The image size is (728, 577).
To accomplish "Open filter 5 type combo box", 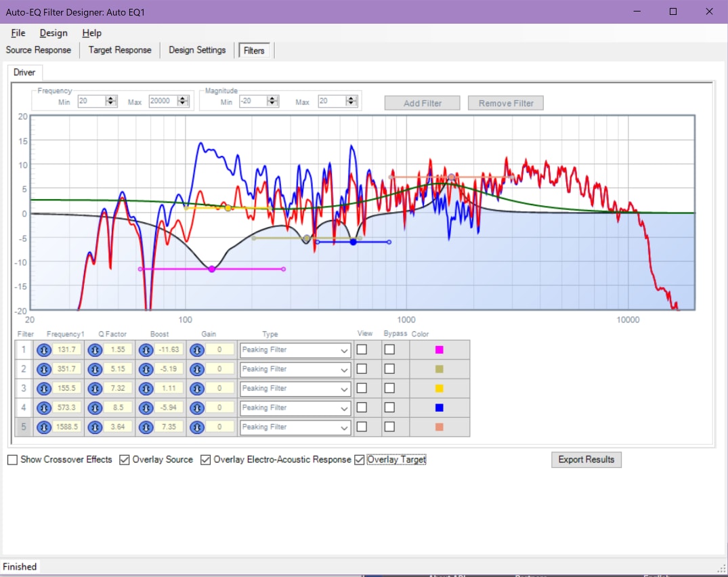I will 295,427.
